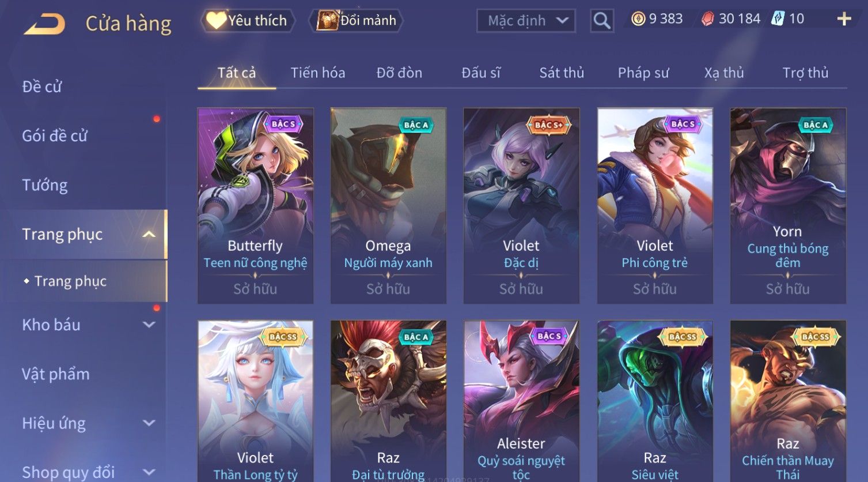Open Gói đề cử in sidebar
Image resolution: width=868 pixels, height=482 pixels.
point(55,136)
